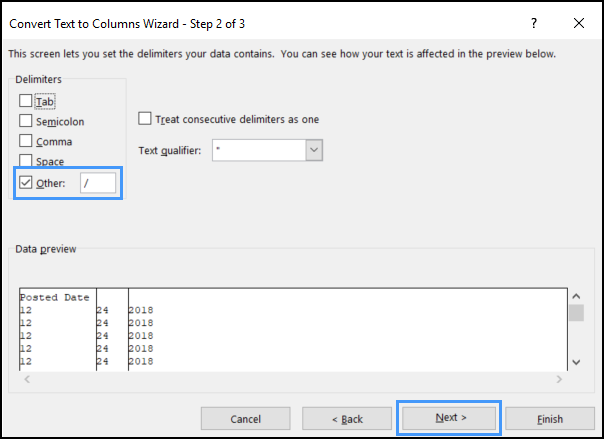
Task: Click the Other delimiter text field
Action: (x=98, y=183)
